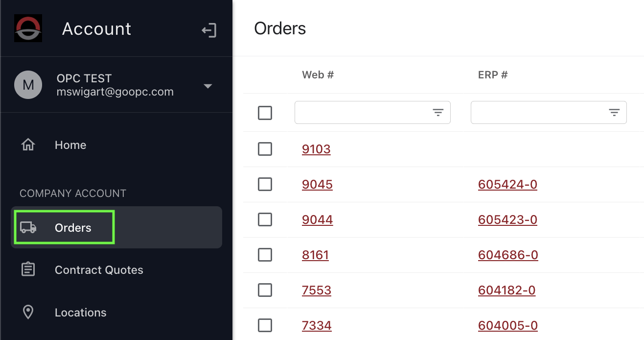
Task: Check the checkbox next to order 7334
Action: coord(265,325)
